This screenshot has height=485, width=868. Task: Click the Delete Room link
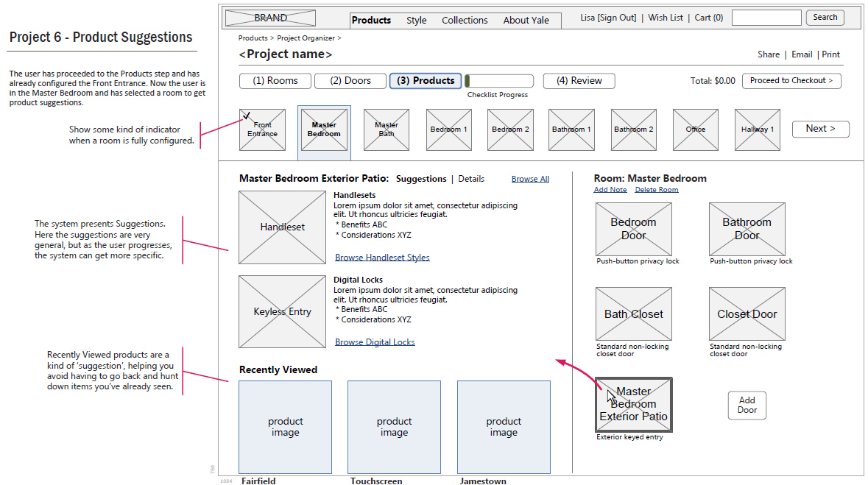pyautogui.click(x=656, y=190)
